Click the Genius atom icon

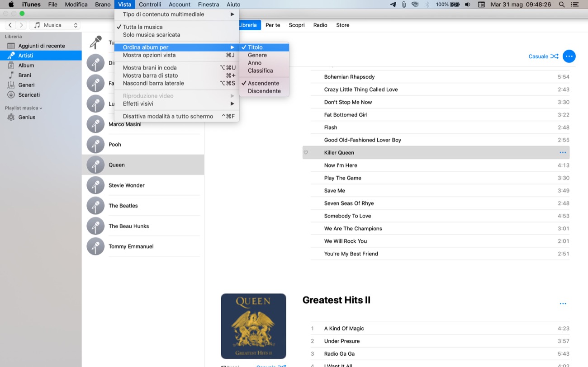(11, 117)
